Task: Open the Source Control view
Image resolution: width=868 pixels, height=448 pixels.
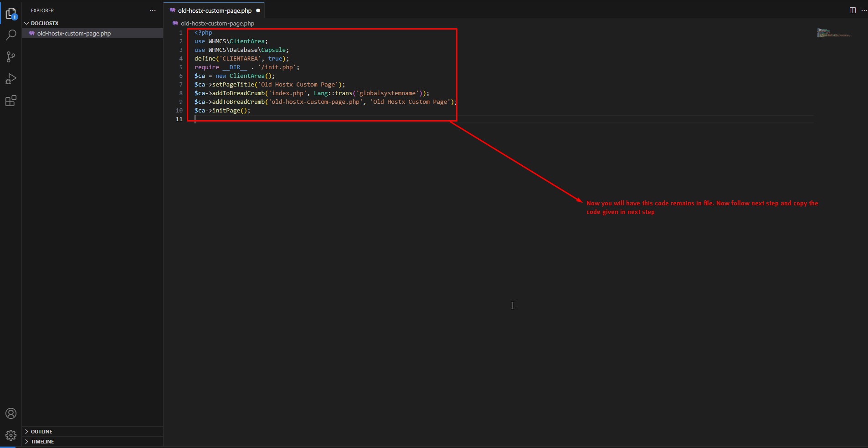Action: click(11, 57)
